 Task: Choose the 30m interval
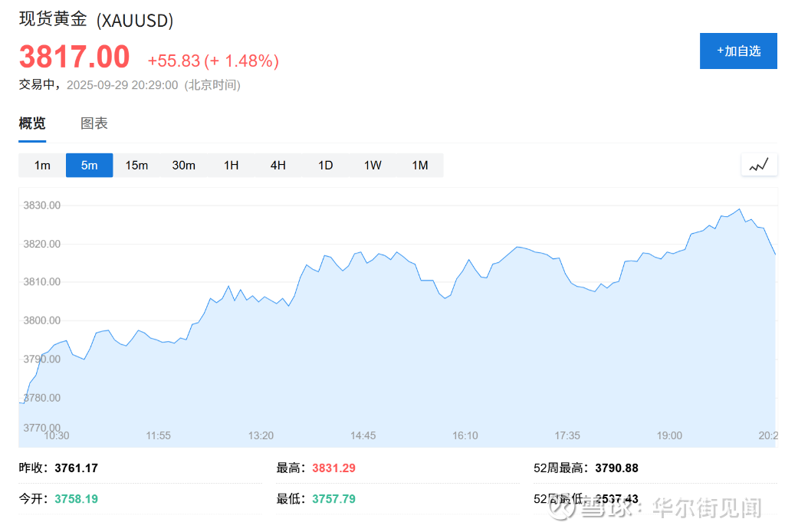coord(184,166)
